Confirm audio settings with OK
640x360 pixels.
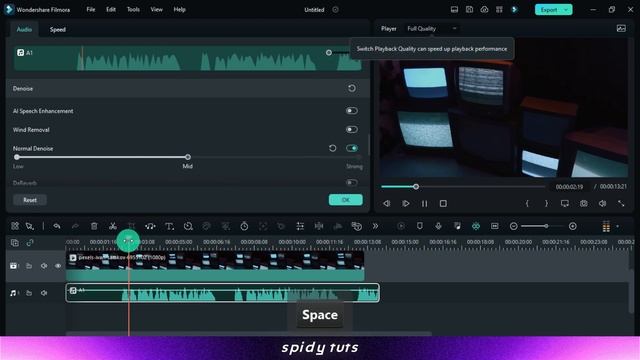346,200
